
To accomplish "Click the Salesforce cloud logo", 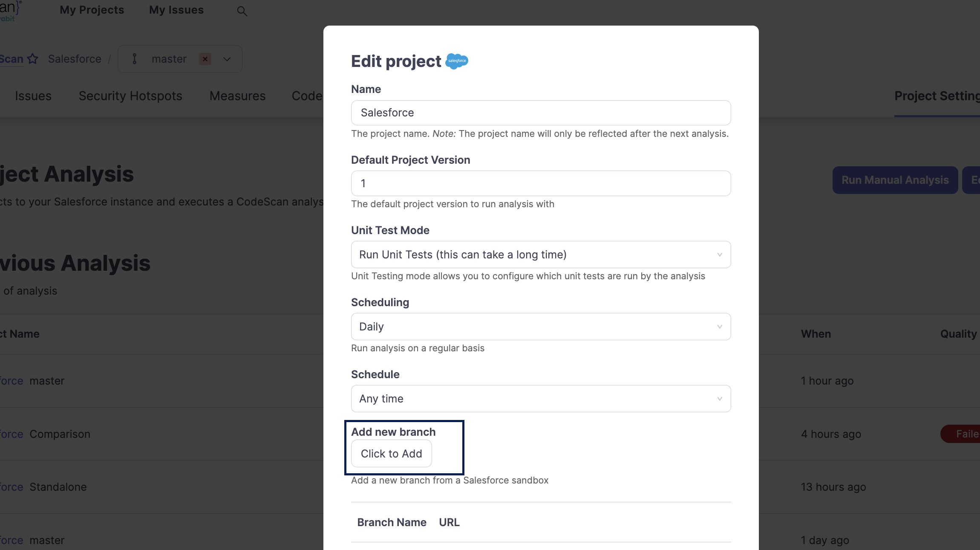I will coord(457,61).
